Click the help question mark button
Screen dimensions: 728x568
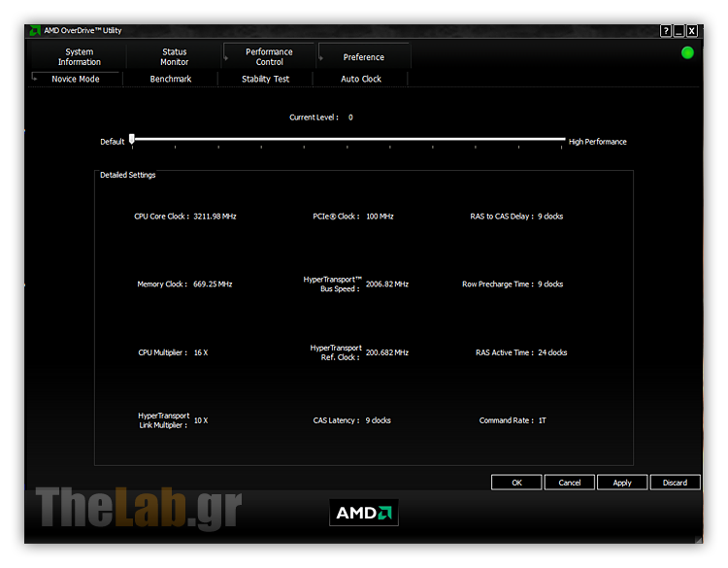click(666, 31)
